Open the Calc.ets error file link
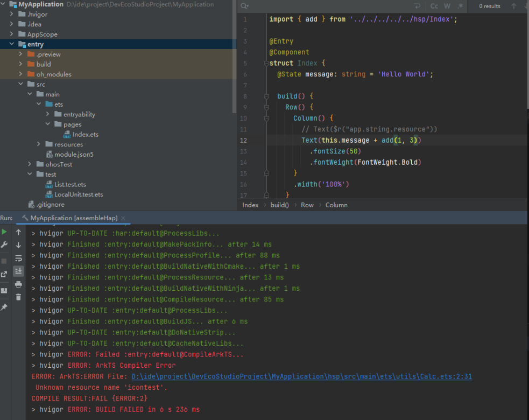Viewport: 529px width, 420px height. [x=301, y=376]
